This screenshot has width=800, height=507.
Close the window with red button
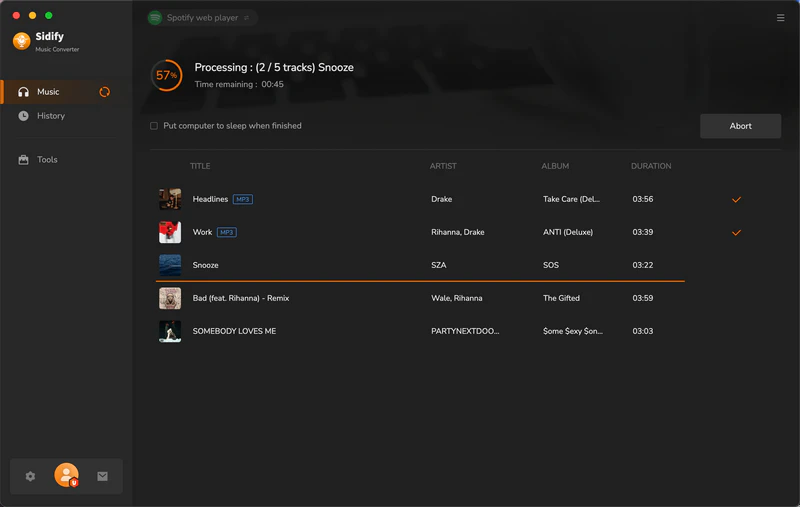[16, 15]
